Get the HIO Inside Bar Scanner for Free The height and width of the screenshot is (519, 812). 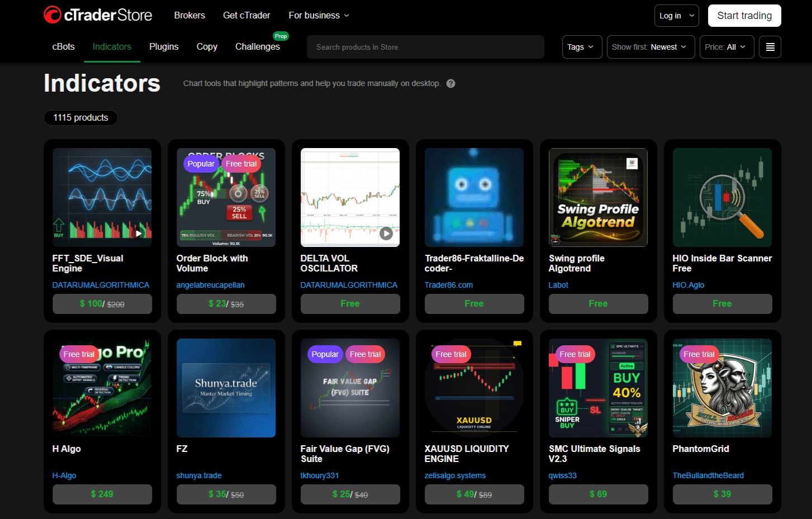tap(722, 303)
